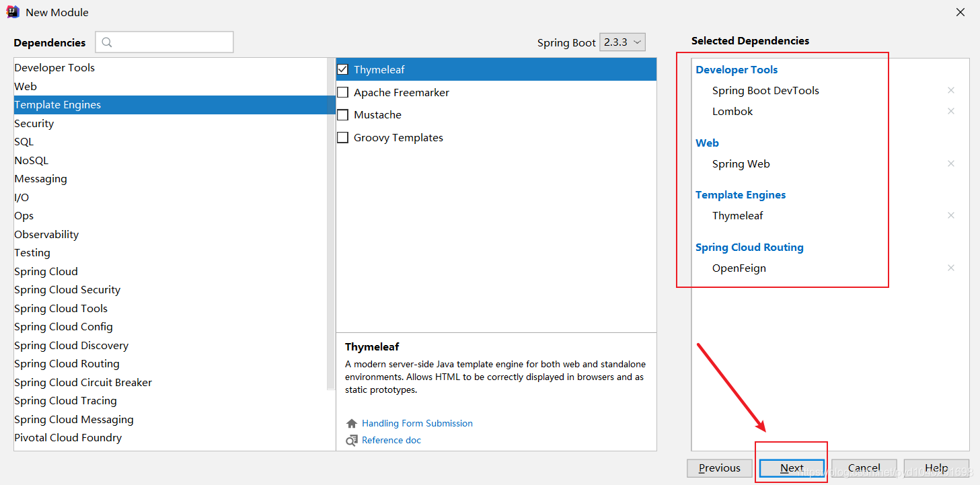Select Spring Cloud Messaging category
This screenshot has width=980, height=485.
point(170,420)
